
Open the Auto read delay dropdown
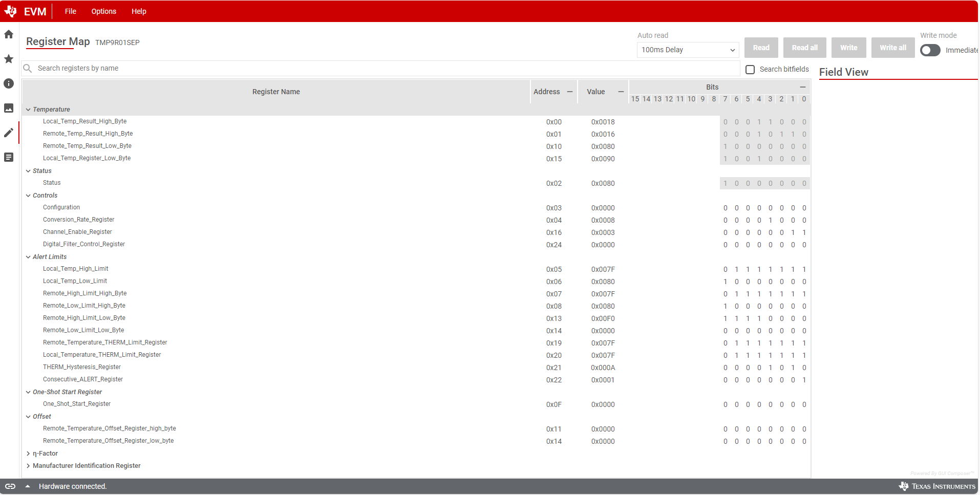688,50
